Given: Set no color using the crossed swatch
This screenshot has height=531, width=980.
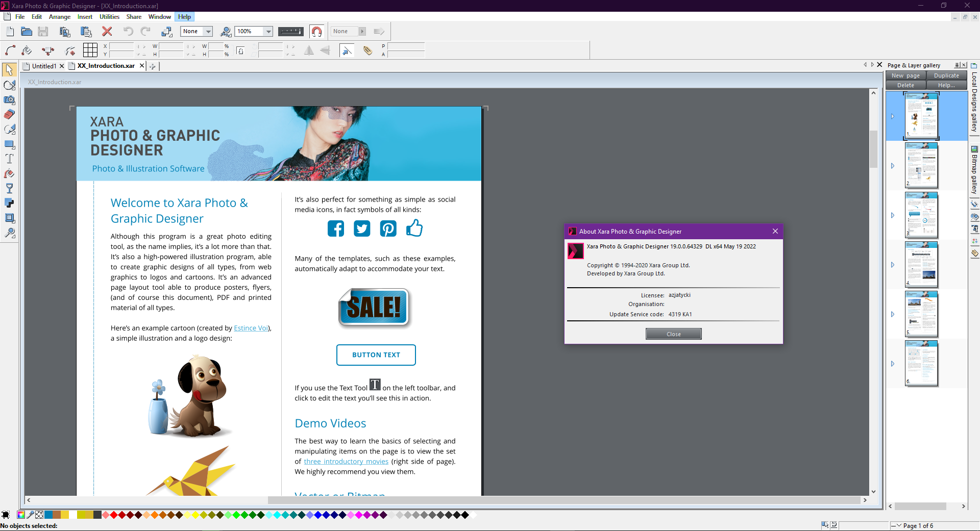Looking at the screenshot, I should pyautogui.click(x=39, y=515).
